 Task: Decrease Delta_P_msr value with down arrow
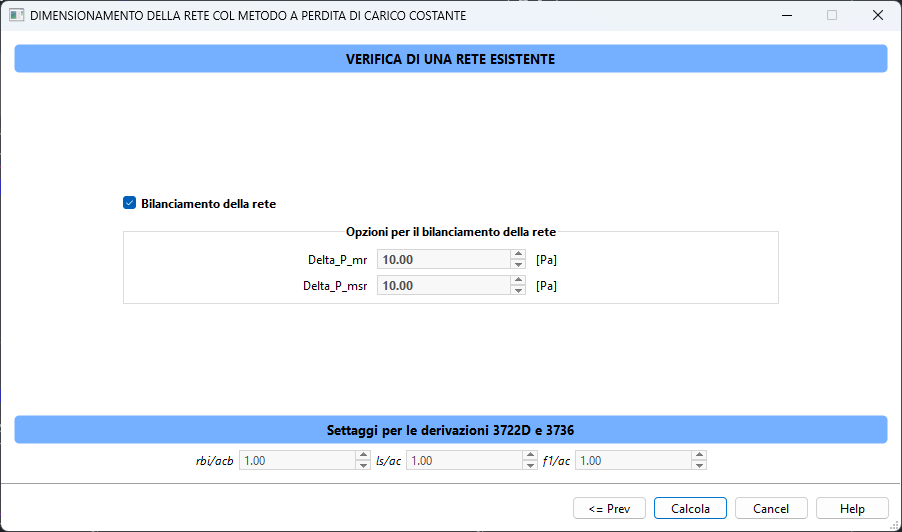(518, 291)
